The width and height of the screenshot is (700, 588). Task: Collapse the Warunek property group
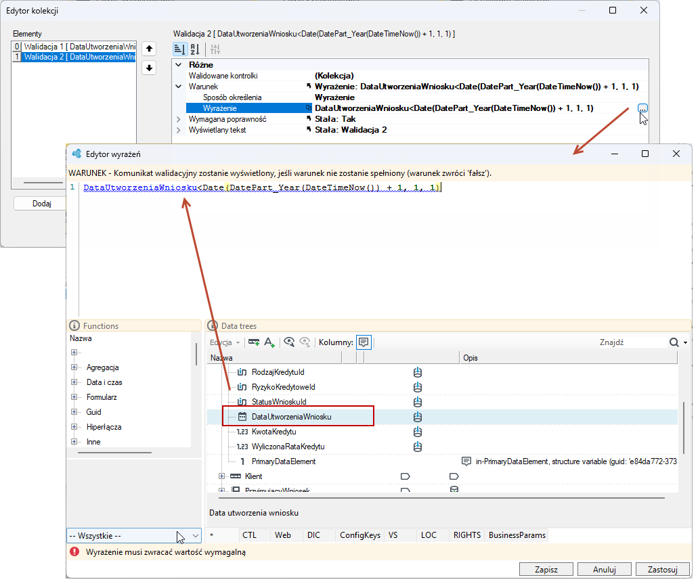pyautogui.click(x=179, y=87)
